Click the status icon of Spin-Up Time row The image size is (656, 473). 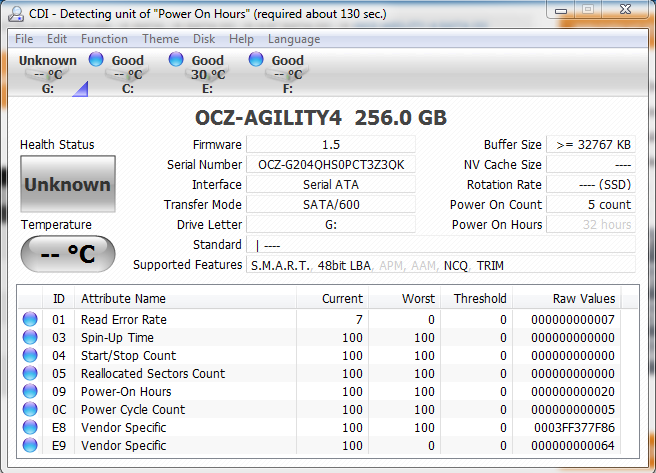point(30,338)
